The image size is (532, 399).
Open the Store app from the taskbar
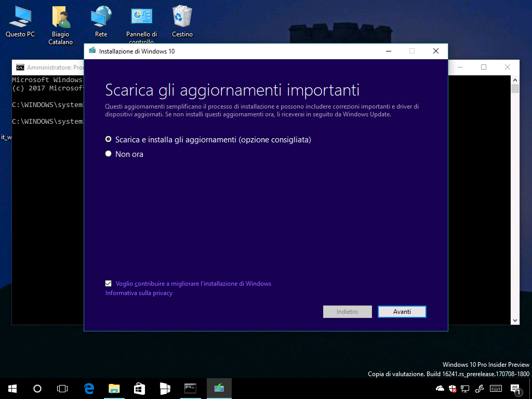(x=139, y=389)
